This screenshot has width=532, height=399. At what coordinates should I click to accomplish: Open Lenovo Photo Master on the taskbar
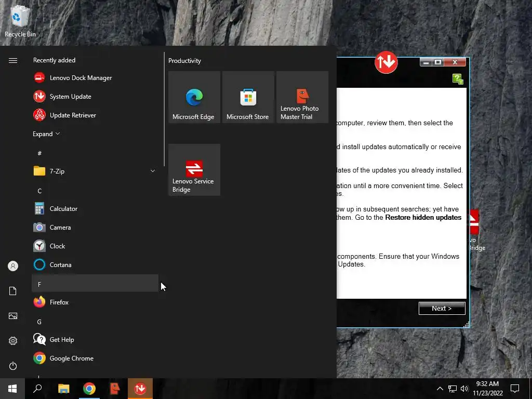click(x=115, y=389)
